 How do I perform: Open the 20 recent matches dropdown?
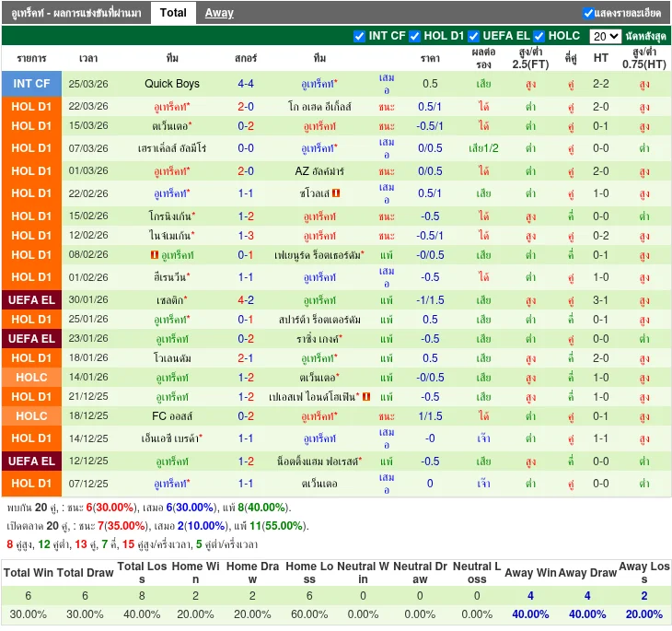605,36
